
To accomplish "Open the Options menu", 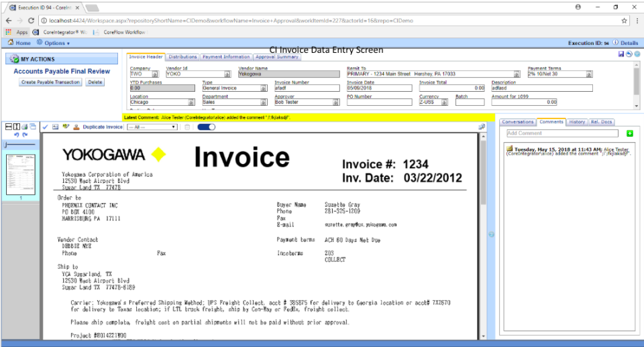I will tap(54, 43).
